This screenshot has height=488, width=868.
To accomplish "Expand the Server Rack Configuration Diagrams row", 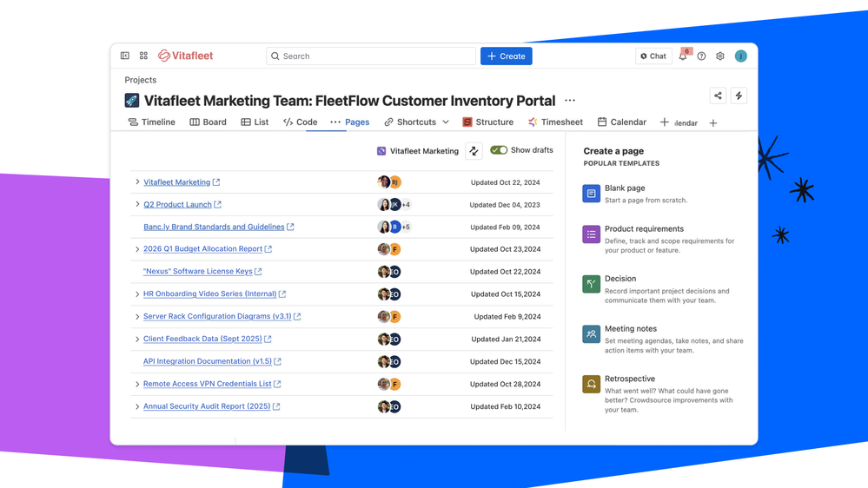I will [137, 316].
